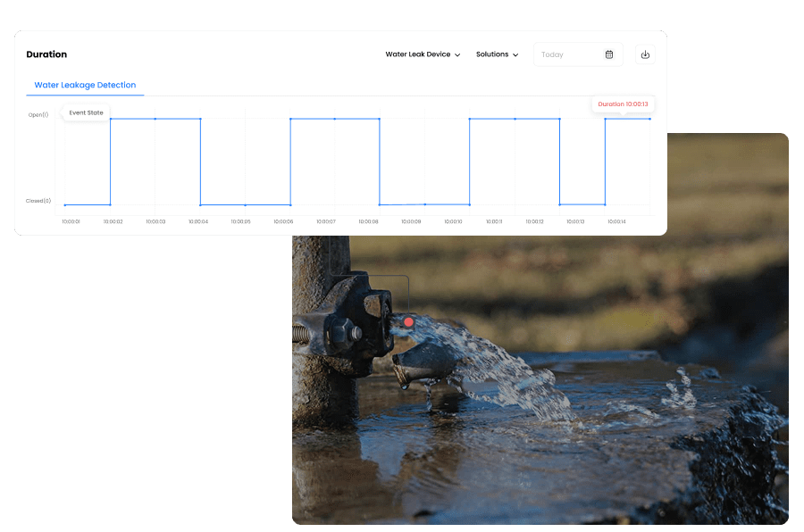Click the Open(1) y-axis label
This screenshot has height=532, width=804.
[38, 115]
